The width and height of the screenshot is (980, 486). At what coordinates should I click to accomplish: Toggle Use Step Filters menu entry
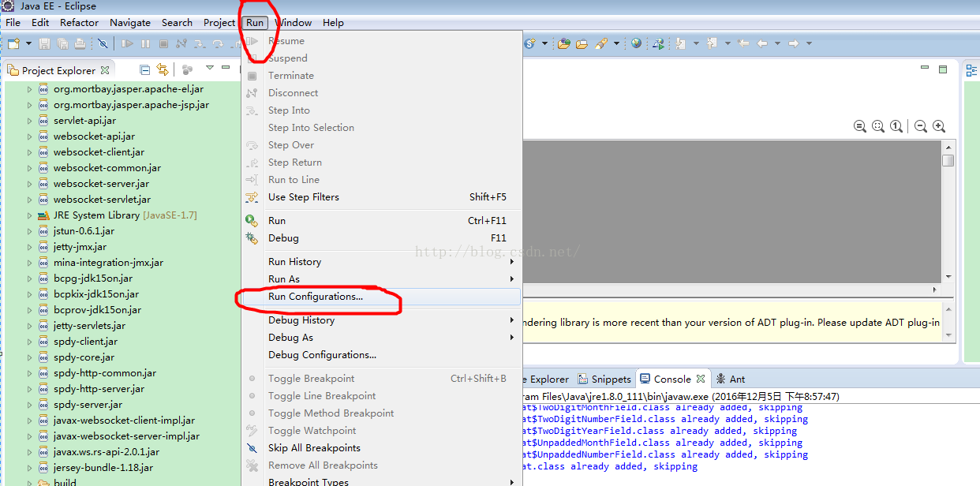tap(381, 197)
